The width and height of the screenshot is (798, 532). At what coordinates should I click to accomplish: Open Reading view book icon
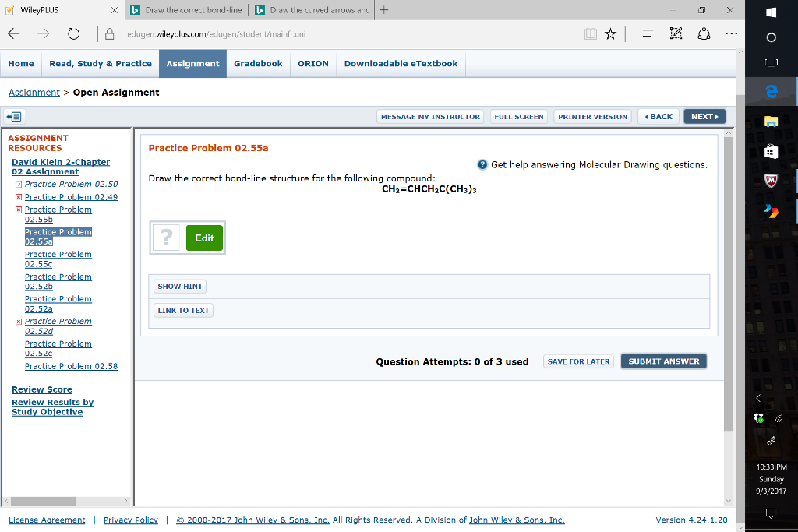591,34
